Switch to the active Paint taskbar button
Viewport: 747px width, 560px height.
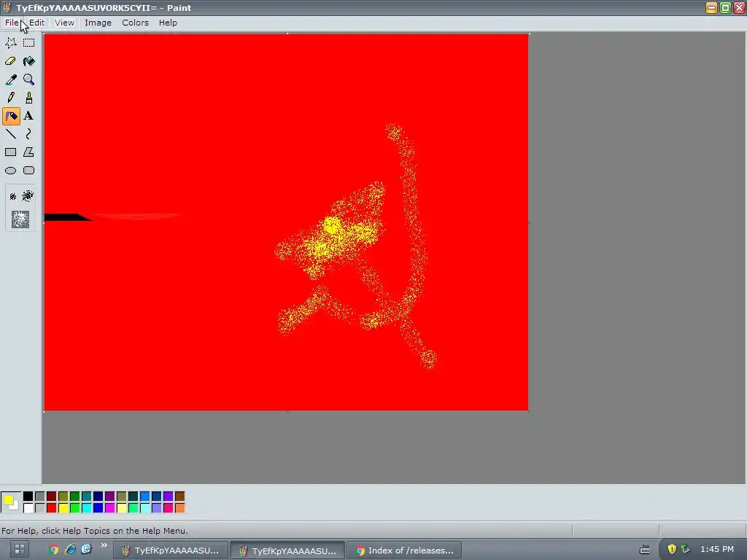coord(287,550)
